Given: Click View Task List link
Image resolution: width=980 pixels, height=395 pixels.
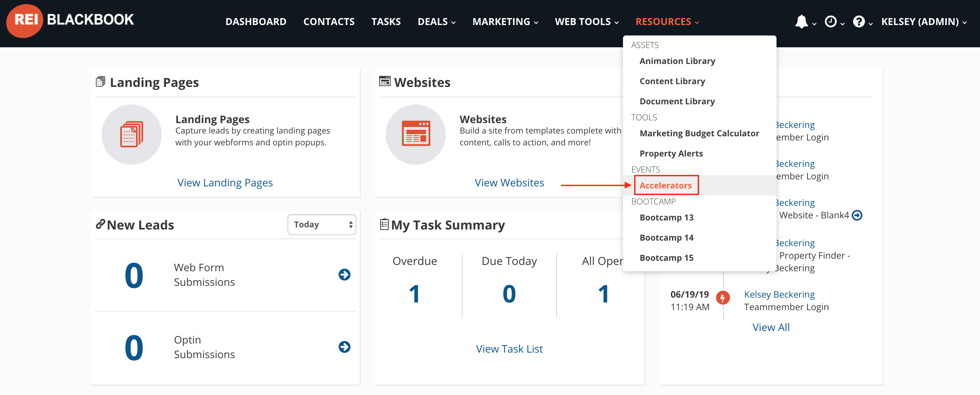Looking at the screenshot, I should (509, 348).
